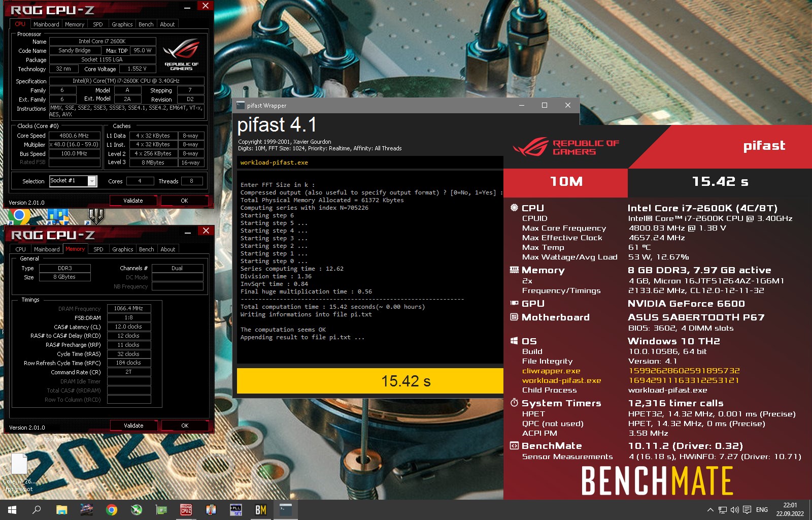Click the Core Voltage field 1.552 V
Viewport: 812px width, 520px height.
point(137,69)
